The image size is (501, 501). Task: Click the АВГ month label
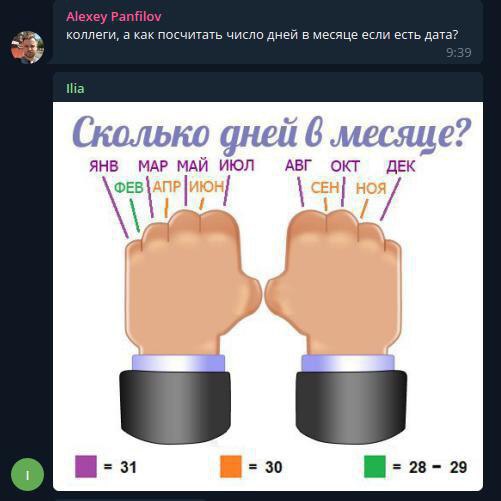(298, 165)
